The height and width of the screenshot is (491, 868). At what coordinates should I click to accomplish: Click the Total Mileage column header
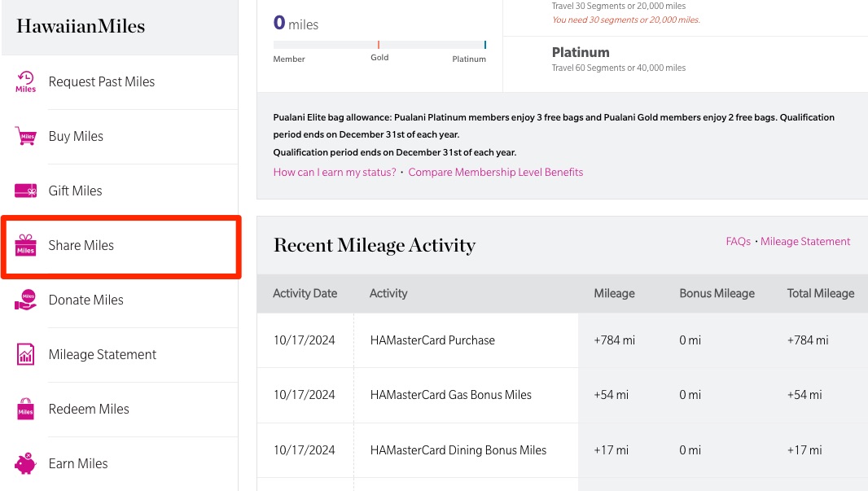click(x=820, y=293)
